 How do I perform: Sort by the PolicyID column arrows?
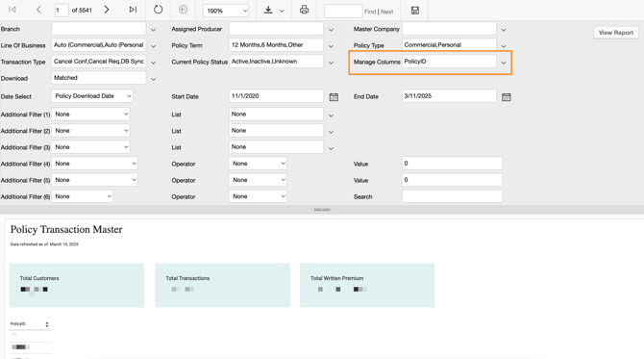coord(47,324)
